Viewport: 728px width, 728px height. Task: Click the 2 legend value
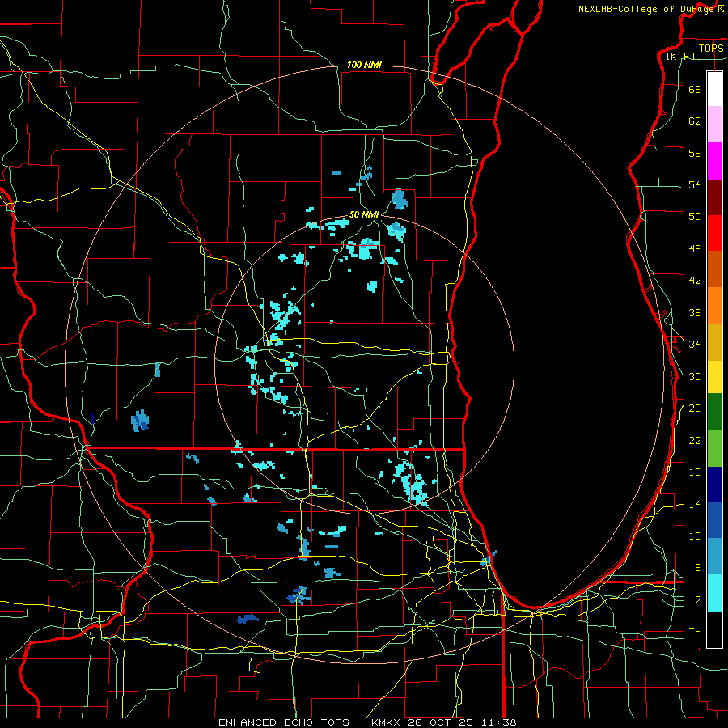698,600
